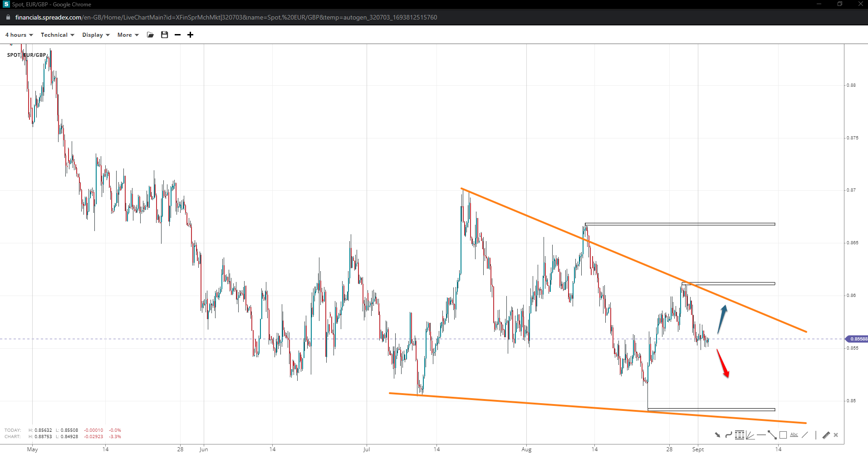The height and width of the screenshot is (454, 868).
Task: Click the open folder load-chart icon
Action: pyautogui.click(x=151, y=35)
